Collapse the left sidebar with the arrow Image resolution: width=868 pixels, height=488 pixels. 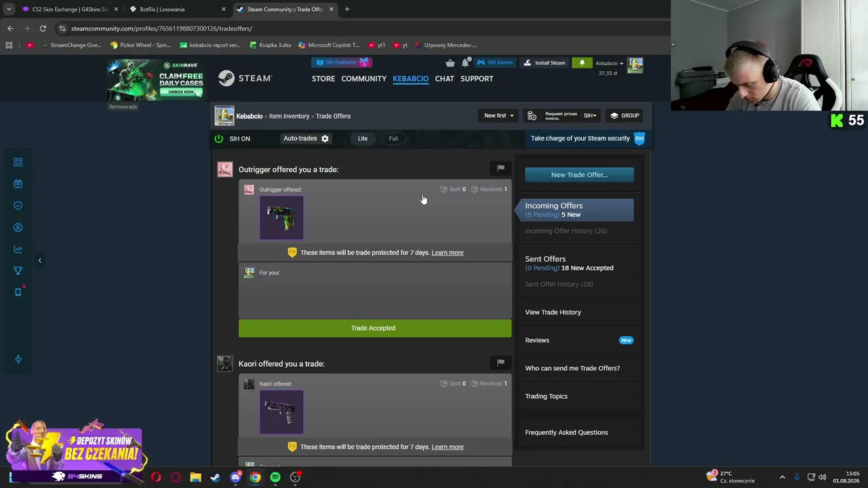[39, 260]
